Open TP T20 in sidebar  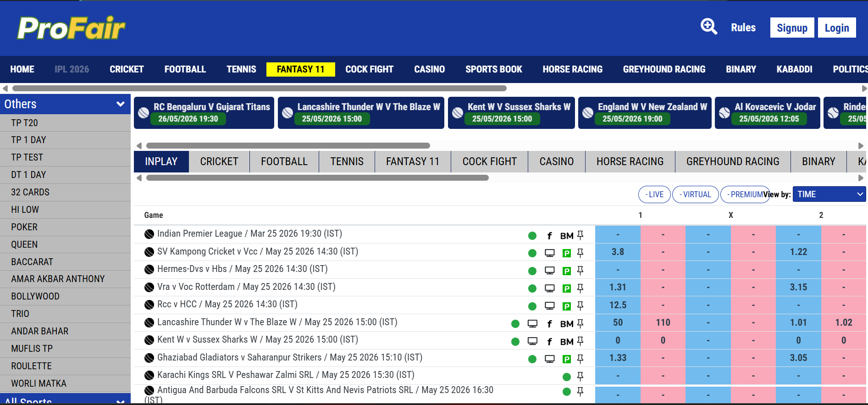coord(65,123)
